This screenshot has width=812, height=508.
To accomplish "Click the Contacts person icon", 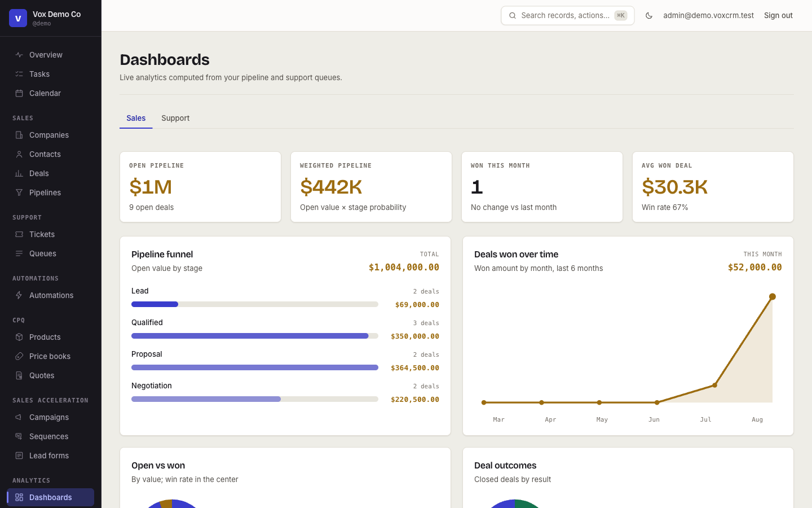I will [x=19, y=154].
